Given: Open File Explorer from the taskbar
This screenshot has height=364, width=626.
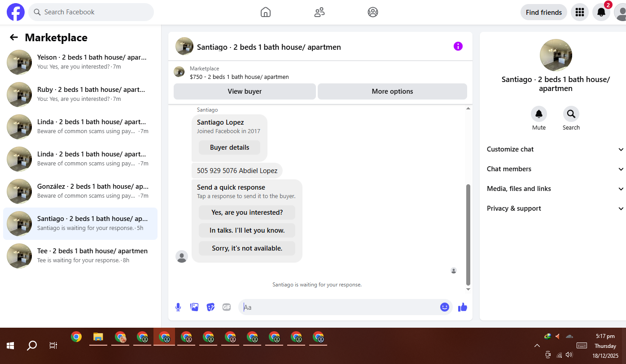Looking at the screenshot, I should [98, 337].
